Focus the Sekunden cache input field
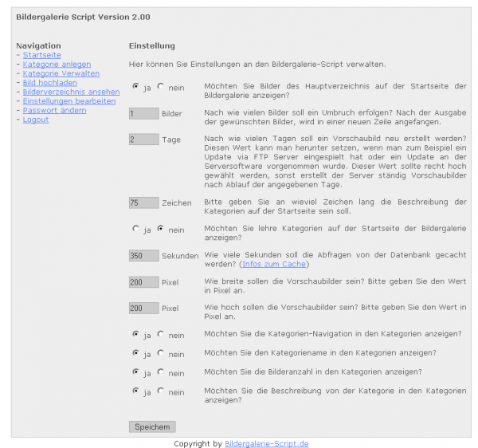 tap(144, 256)
